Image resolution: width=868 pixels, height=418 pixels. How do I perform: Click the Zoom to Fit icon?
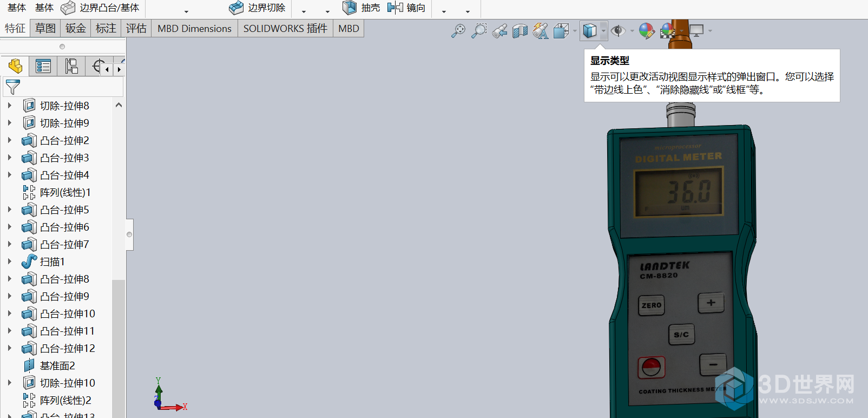point(458,31)
